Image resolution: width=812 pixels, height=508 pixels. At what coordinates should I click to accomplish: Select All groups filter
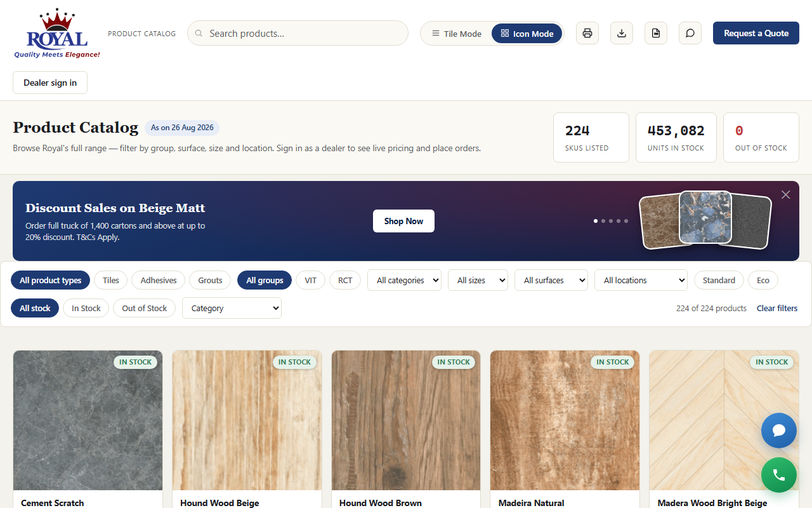pyautogui.click(x=265, y=280)
